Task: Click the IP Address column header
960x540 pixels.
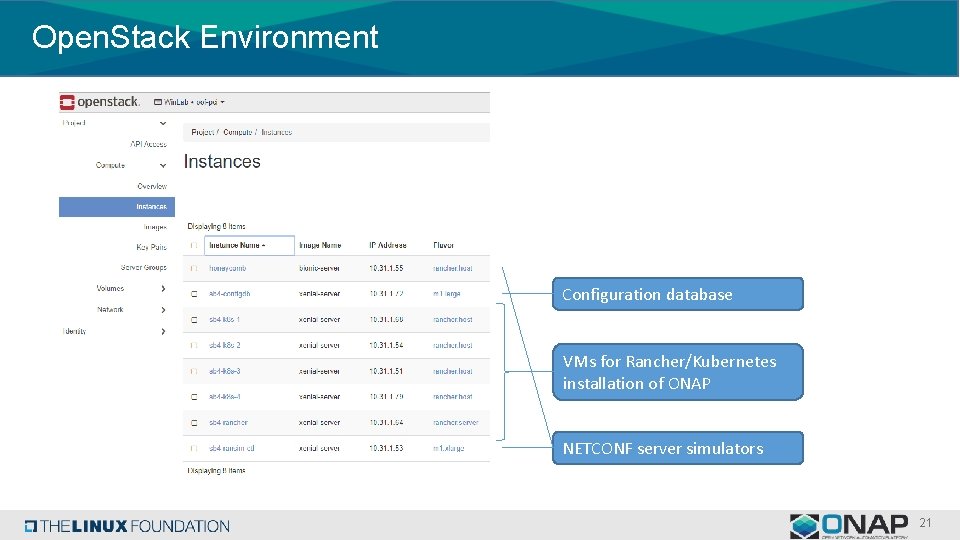Action: pyautogui.click(x=388, y=246)
